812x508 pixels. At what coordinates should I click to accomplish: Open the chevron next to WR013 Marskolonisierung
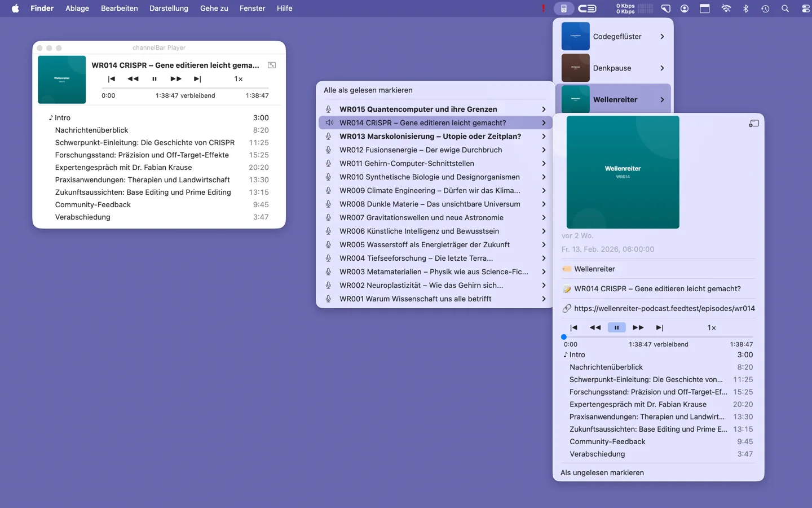click(x=543, y=136)
